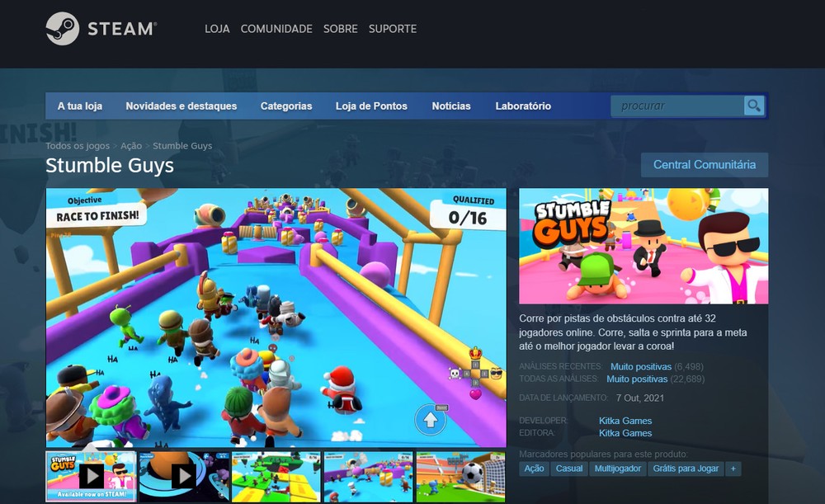
Task: Click the Central Comunitária button
Action: 704,165
